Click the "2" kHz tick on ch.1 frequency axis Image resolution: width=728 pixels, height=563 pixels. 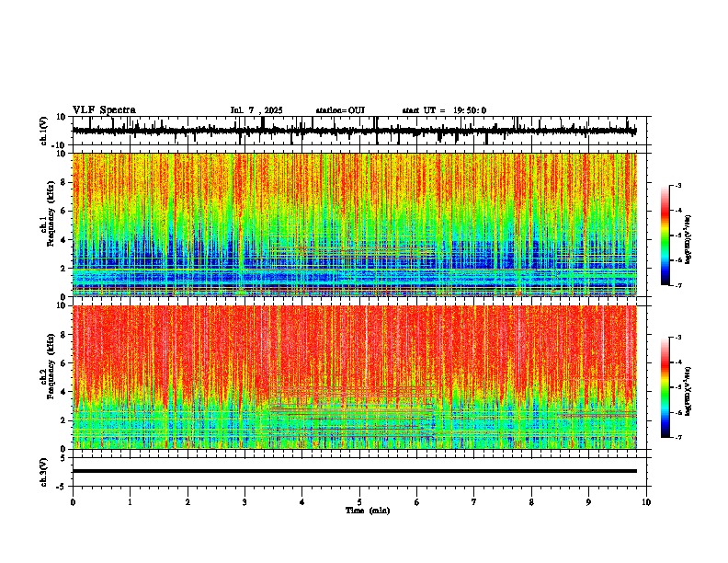tap(64, 269)
